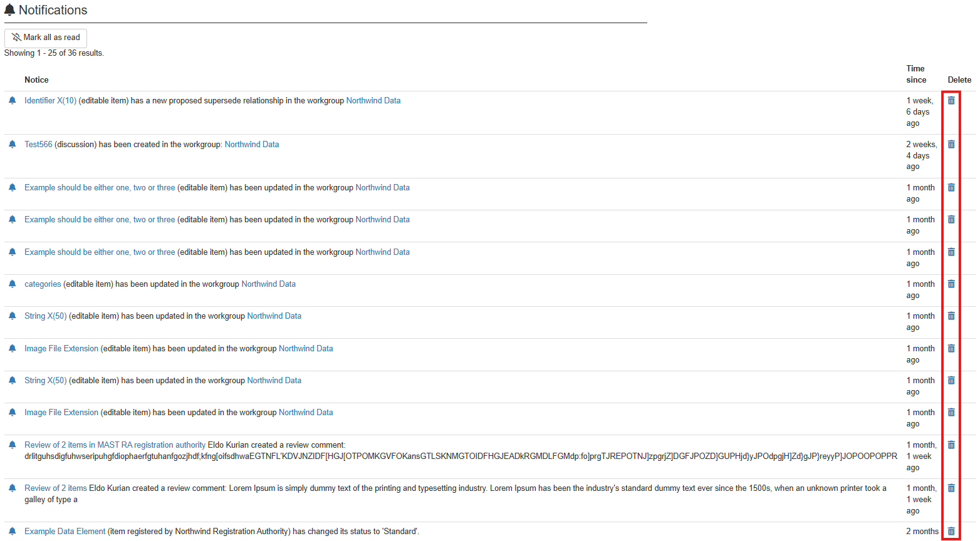Open the Test566 discussion link
Viewport: 980px width, 541px height.
point(38,145)
